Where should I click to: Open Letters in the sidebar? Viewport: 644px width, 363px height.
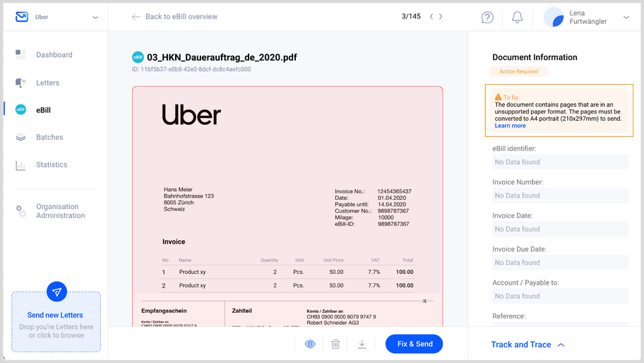pyautogui.click(x=47, y=83)
